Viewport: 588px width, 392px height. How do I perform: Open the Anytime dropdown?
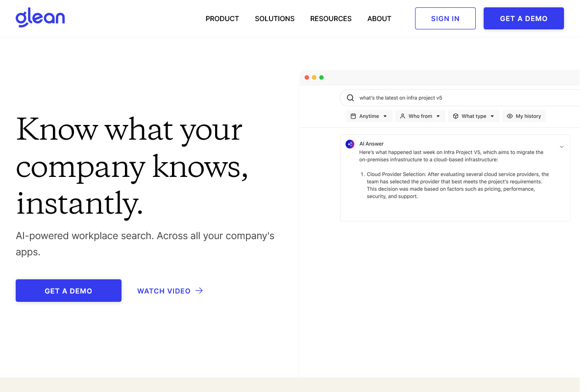369,116
